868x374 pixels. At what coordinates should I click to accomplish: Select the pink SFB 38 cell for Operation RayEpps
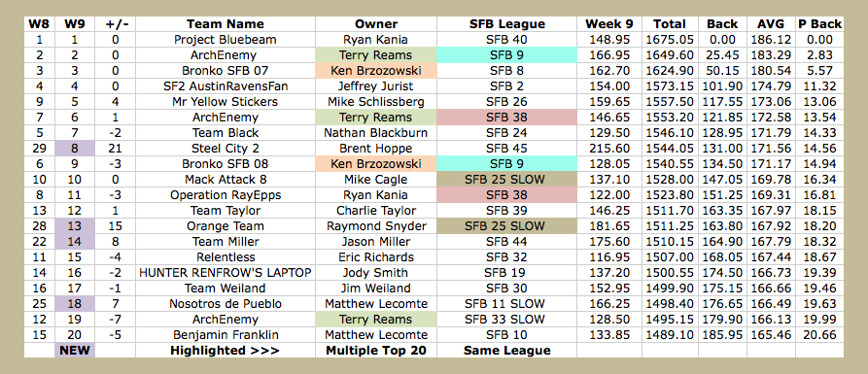[x=507, y=194]
